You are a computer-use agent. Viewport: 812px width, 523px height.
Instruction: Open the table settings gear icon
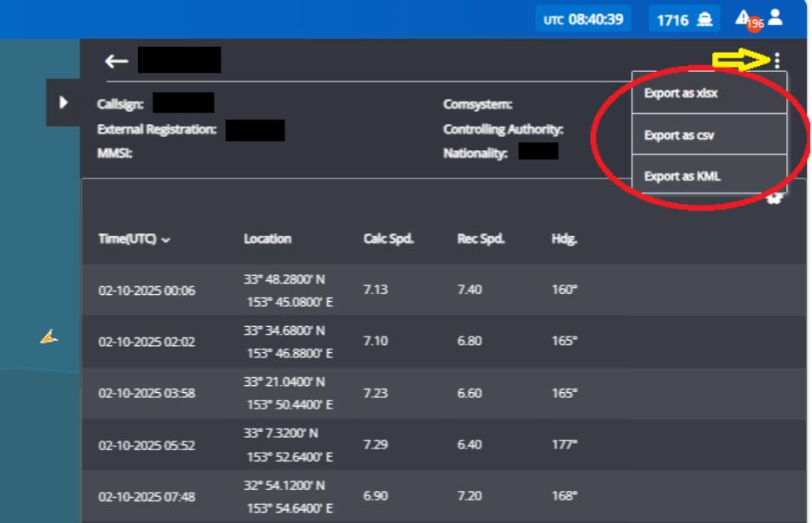tap(775, 198)
